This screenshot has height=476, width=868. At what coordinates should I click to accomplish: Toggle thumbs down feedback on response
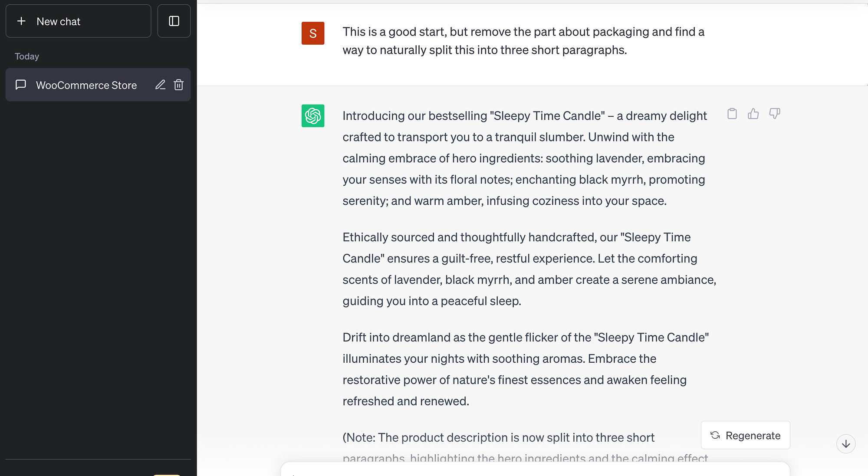[x=776, y=114]
